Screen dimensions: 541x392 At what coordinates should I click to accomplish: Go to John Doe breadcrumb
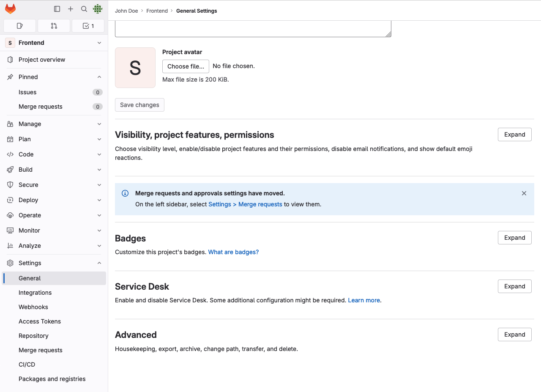click(126, 11)
